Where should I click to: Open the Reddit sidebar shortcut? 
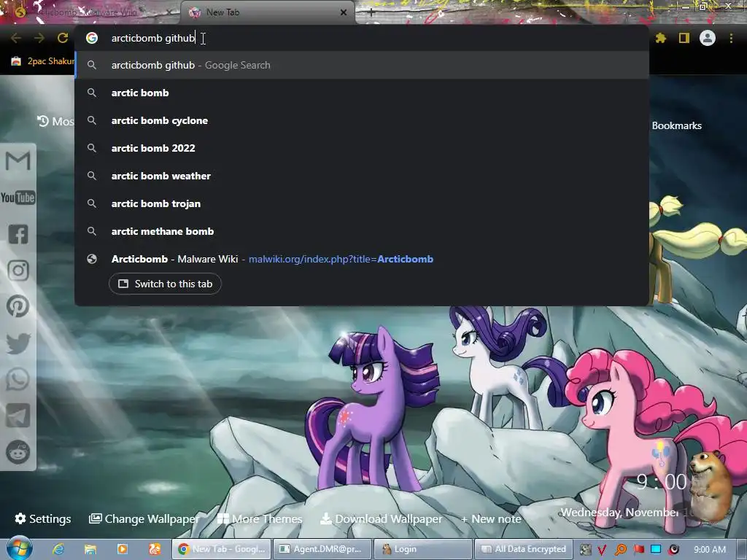pyautogui.click(x=18, y=452)
